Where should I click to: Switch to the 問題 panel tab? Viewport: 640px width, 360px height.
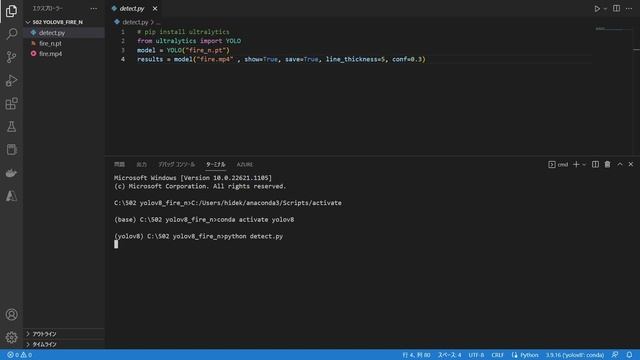click(119, 164)
